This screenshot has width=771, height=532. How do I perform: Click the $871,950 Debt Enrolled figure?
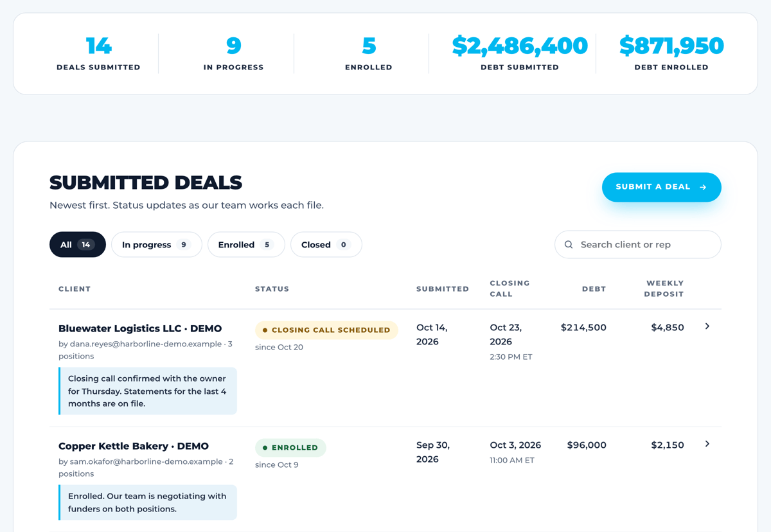[671, 46]
